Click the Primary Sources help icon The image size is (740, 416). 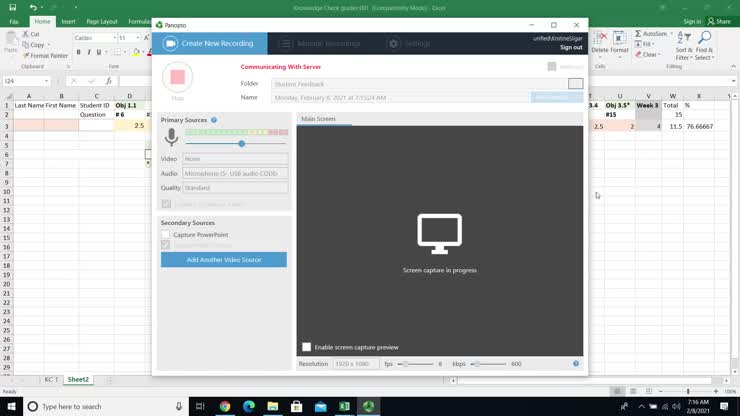pos(214,120)
